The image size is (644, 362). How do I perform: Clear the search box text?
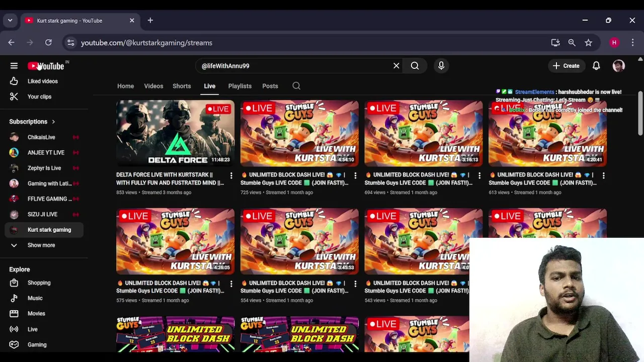396,66
